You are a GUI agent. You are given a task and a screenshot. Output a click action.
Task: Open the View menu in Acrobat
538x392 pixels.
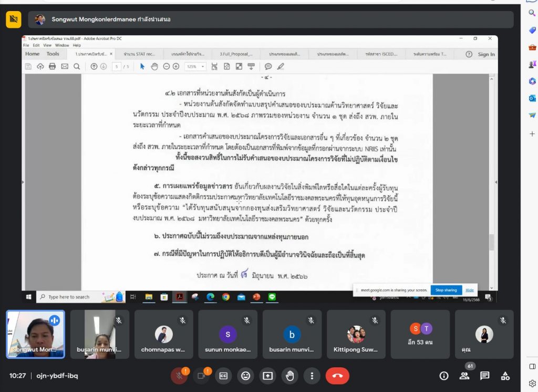(x=47, y=45)
